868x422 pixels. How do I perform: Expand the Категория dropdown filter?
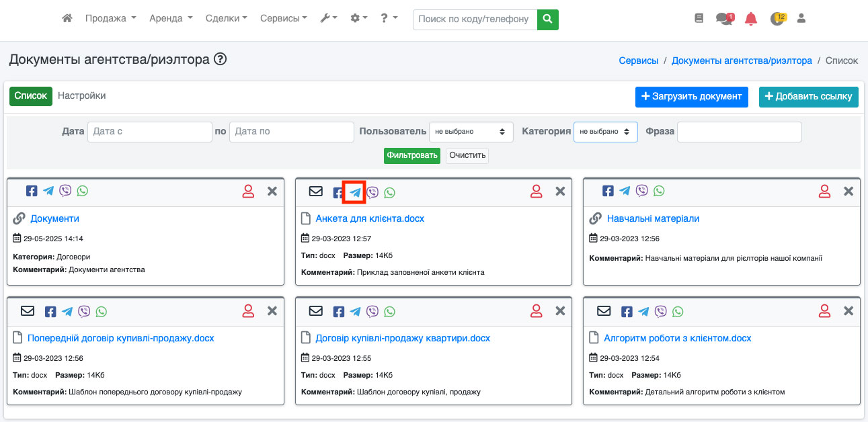coord(605,132)
